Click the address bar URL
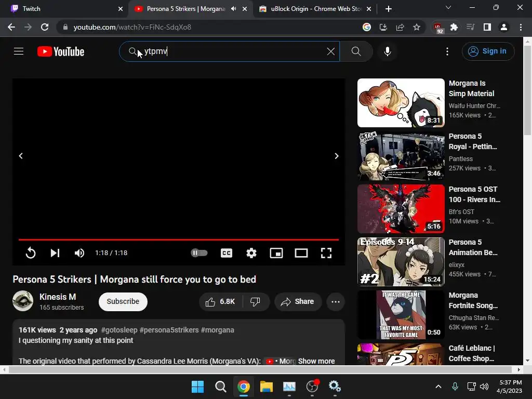This screenshot has height=399, width=532. click(132, 27)
